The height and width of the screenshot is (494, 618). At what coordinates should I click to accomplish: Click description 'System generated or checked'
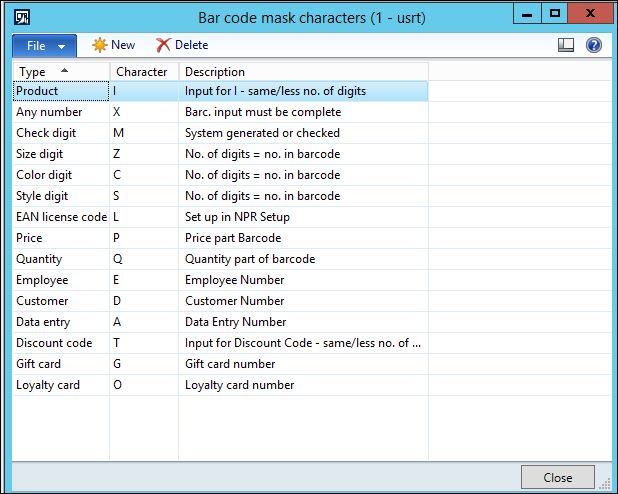tap(262, 133)
